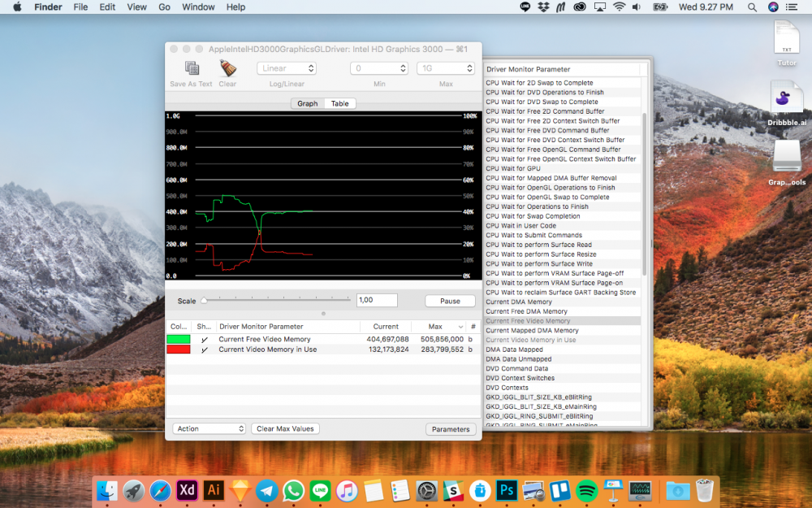The width and height of the screenshot is (812, 508).
Task: Open Safari from the dock
Action: tap(160, 490)
